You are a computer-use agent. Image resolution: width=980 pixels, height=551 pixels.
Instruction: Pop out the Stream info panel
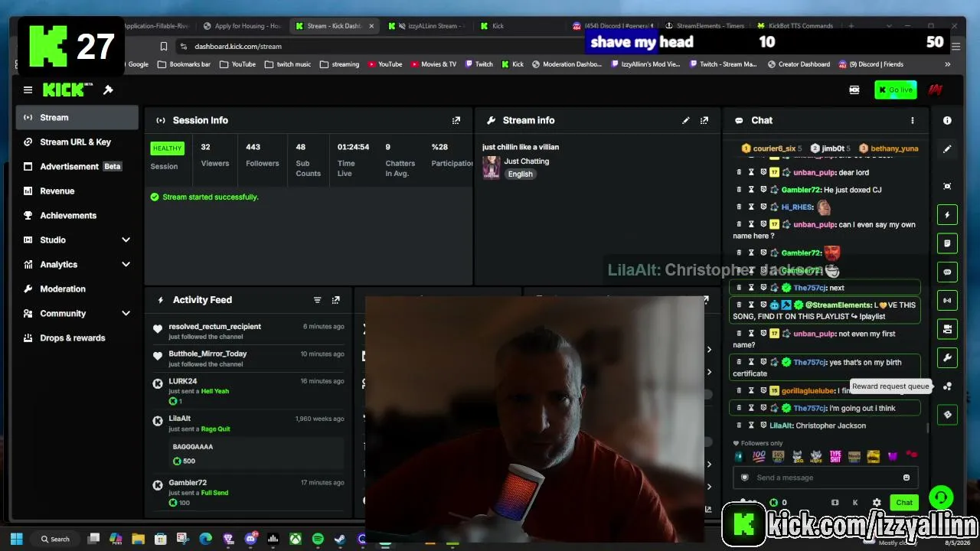click(704, 120)
